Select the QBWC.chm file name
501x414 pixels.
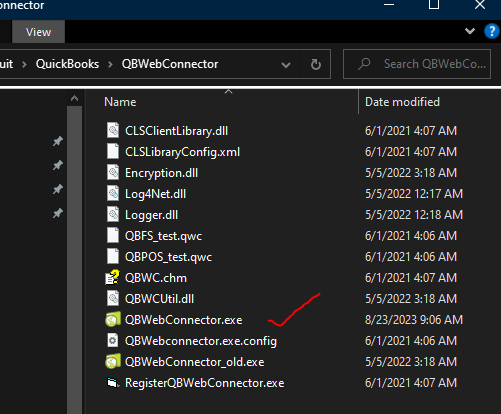pos(156,278)
